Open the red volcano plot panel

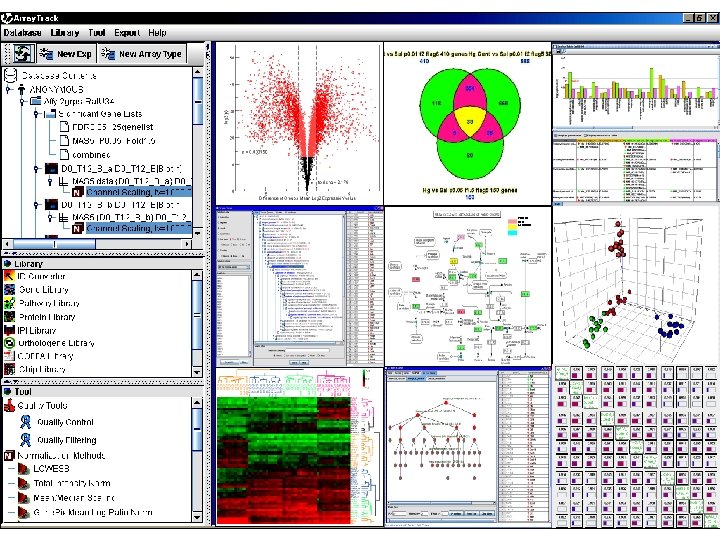[299, 124]
